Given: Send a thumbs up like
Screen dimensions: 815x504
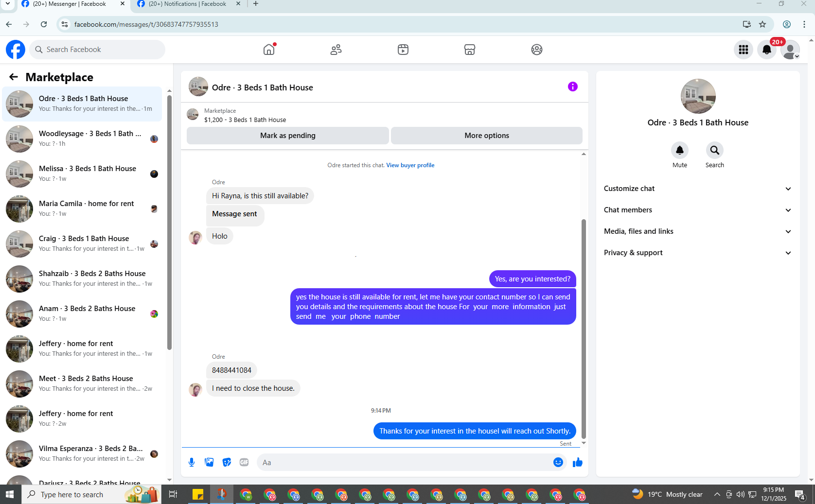Looking at the screenshot, I should pos(578,462).
